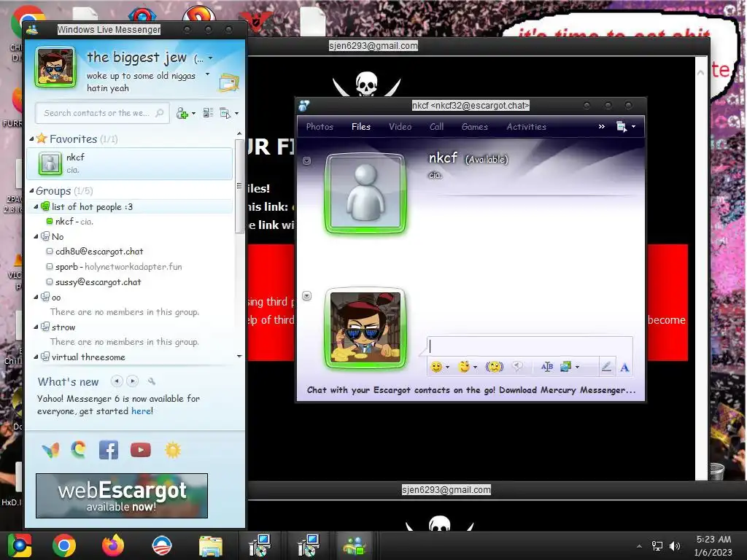Image resolution: width=747 pixels, height=560 pixels.
Task: Hide nkcf's display picture in chat
Action: [x=307, y=161]
